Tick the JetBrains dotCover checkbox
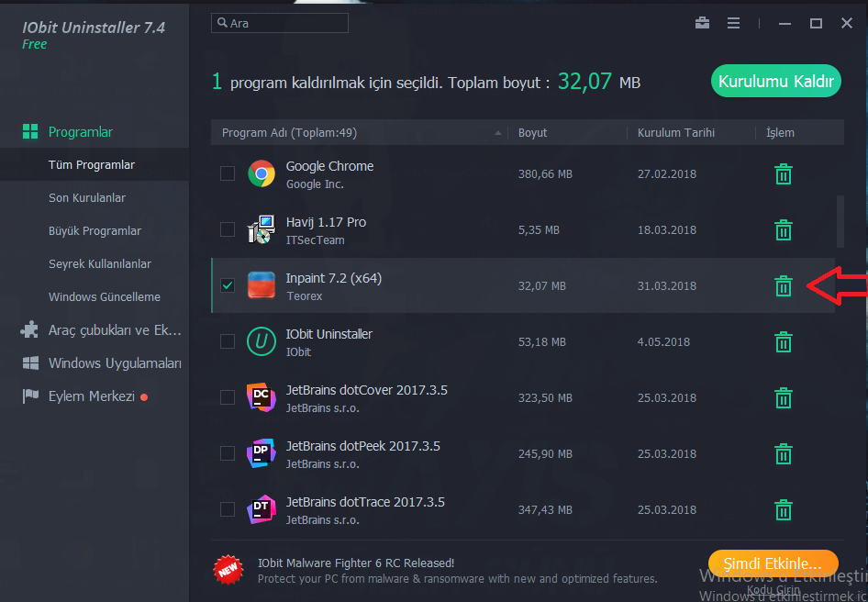The image size is (868, 602). click(228, 397)
